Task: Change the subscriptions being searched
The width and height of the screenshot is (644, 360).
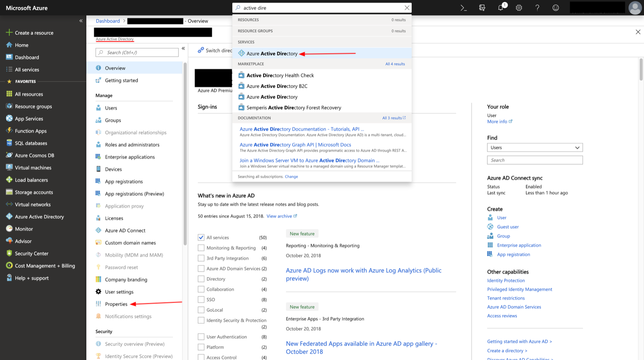Action: pos(291,177)
